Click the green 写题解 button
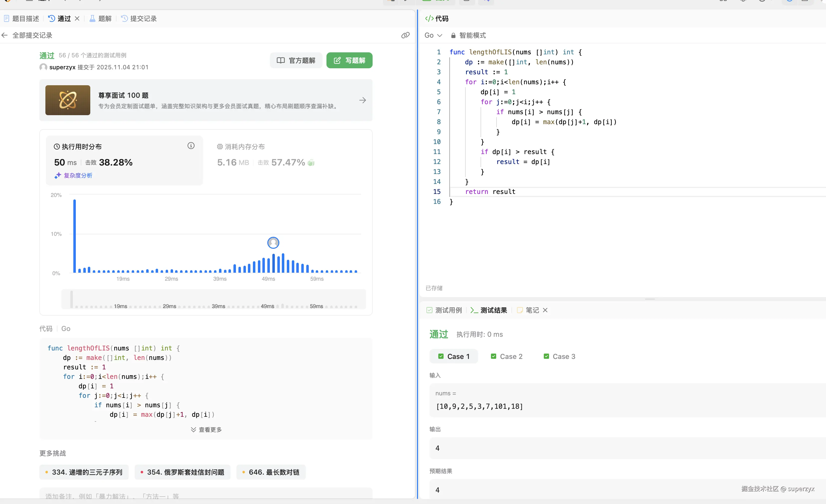826x504 pixels. pyautogui.click(x=349, y=60)
